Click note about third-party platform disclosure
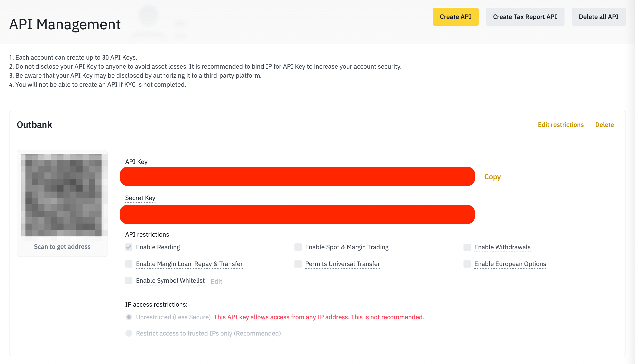 pos(135,75)
